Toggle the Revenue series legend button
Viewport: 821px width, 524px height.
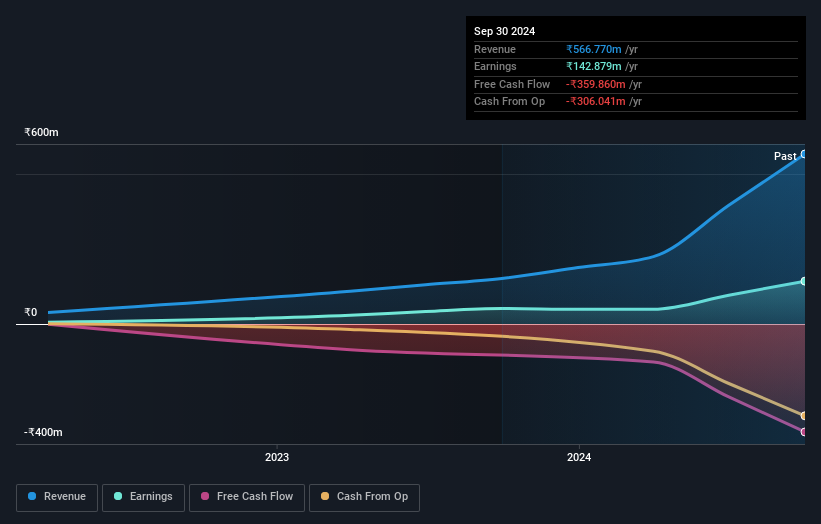click(x=57, y=497)
